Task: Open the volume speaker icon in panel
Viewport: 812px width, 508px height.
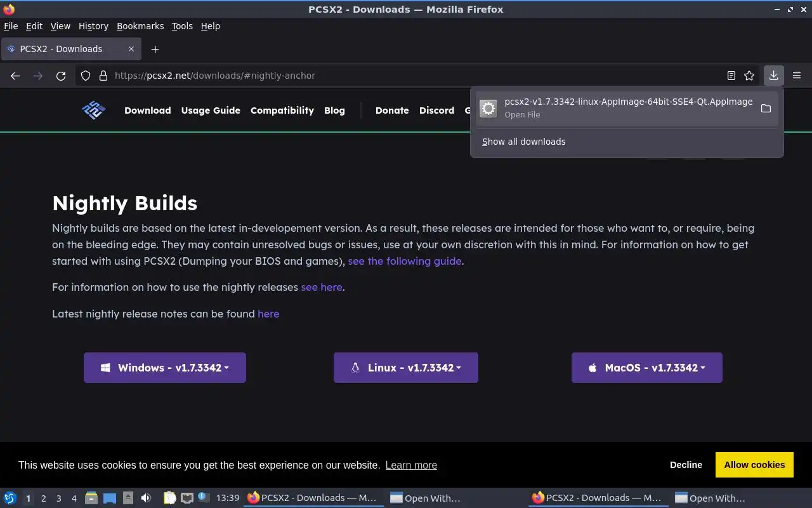Action: tap(146, 498)
